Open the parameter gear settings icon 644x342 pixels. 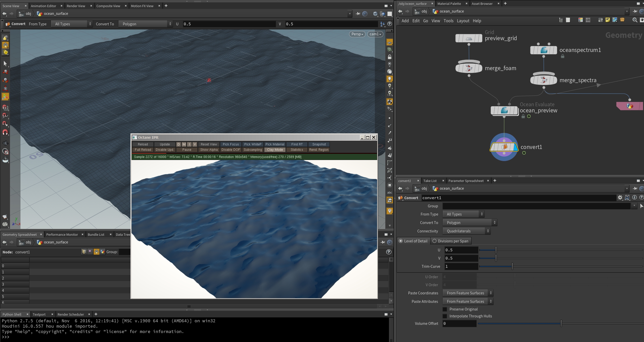pyautogui.click(x=620, y=198)
